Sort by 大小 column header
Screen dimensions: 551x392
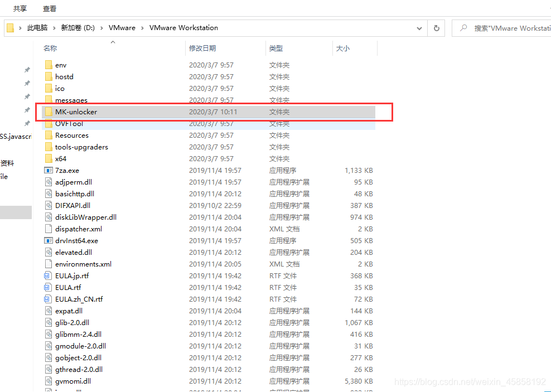(342, 49)
